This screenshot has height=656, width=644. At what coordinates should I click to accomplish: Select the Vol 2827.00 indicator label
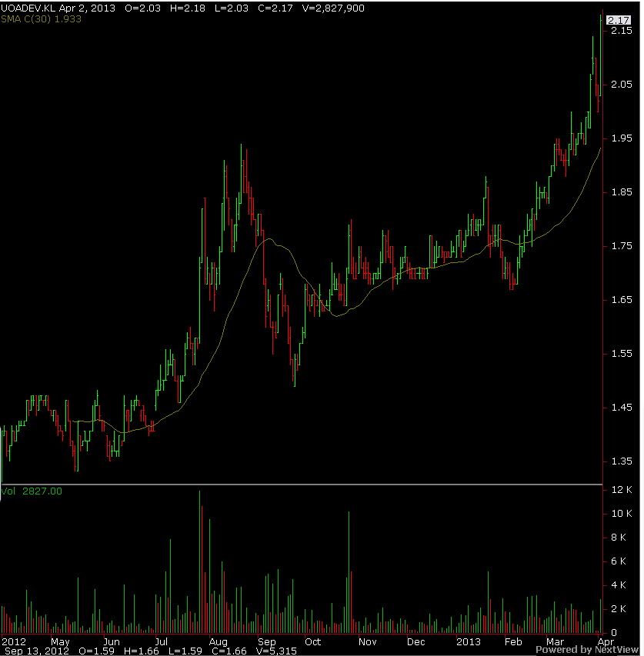click(x=32, y=491)
